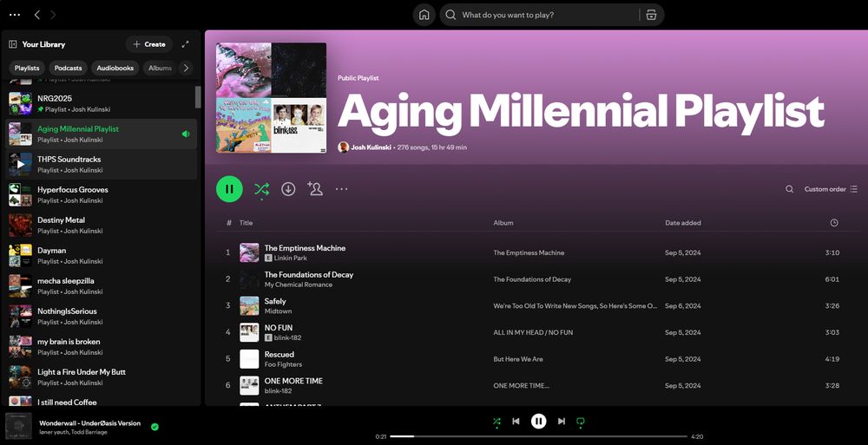Click the Create button
The width and height of the screenshot is (868, 445).
pos(149,44)
